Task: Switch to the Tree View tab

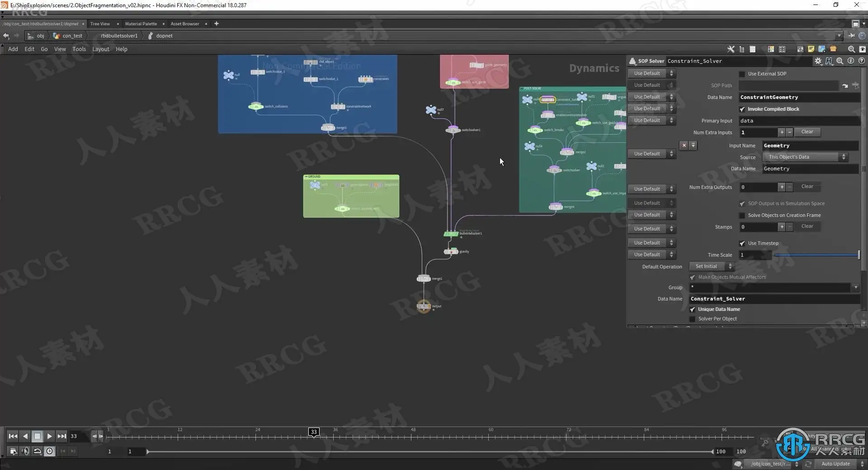Action: tap(100, 23)
